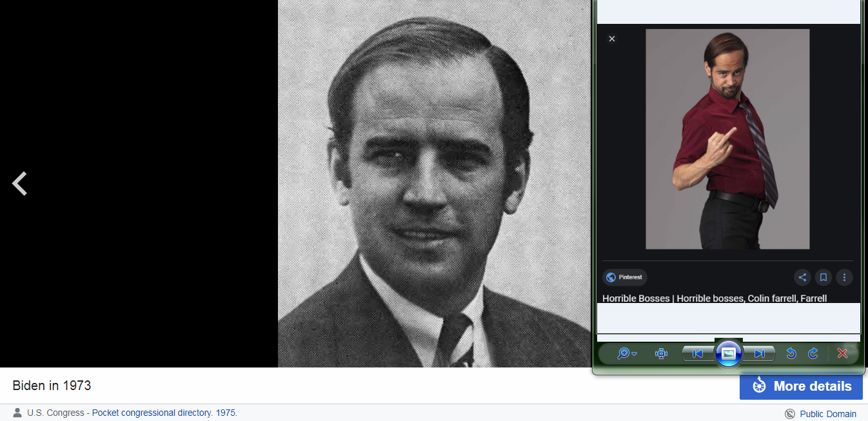Fit image to actual size in Photo Viewer
868x421 pixels.
click(661, 353)
